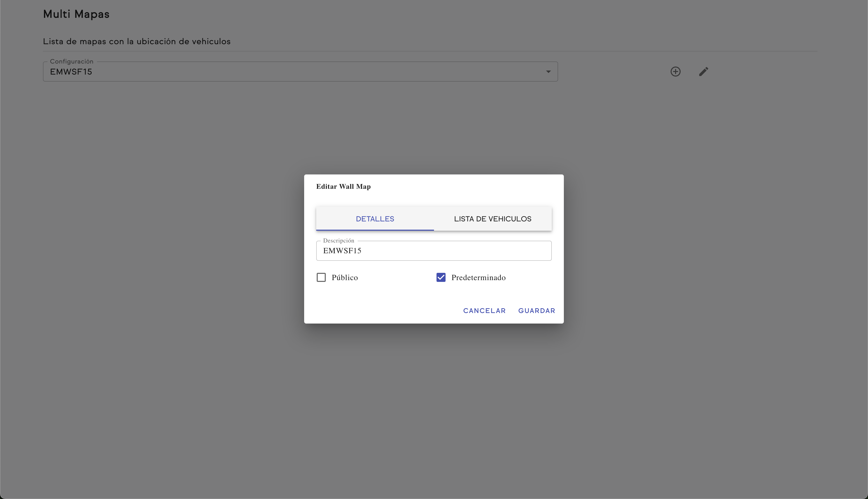Click the Configuración field label
This screenshot has height=499, width=868.
click(x=72, y=61)
